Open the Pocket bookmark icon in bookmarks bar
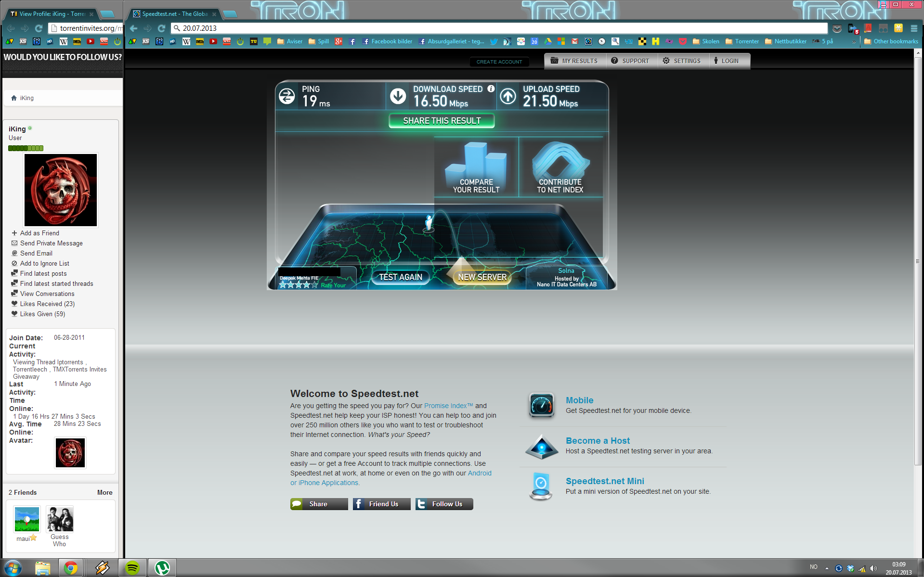 tap(682, 41)
